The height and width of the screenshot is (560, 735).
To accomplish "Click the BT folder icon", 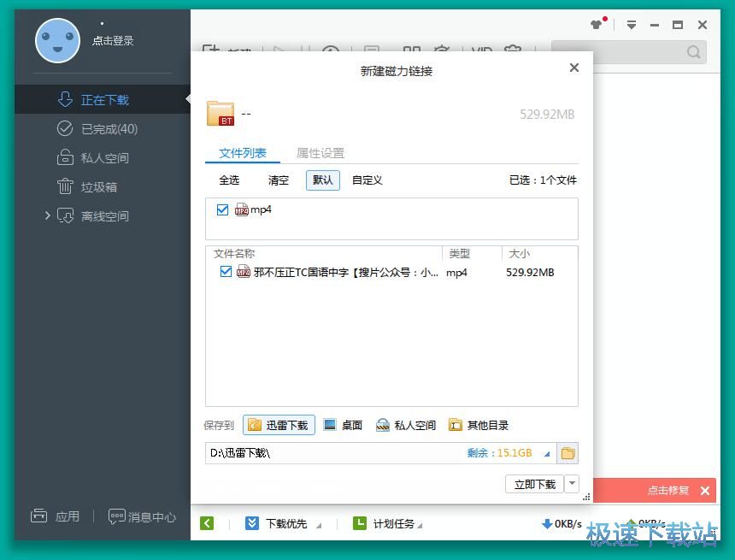I will (220, 114).
